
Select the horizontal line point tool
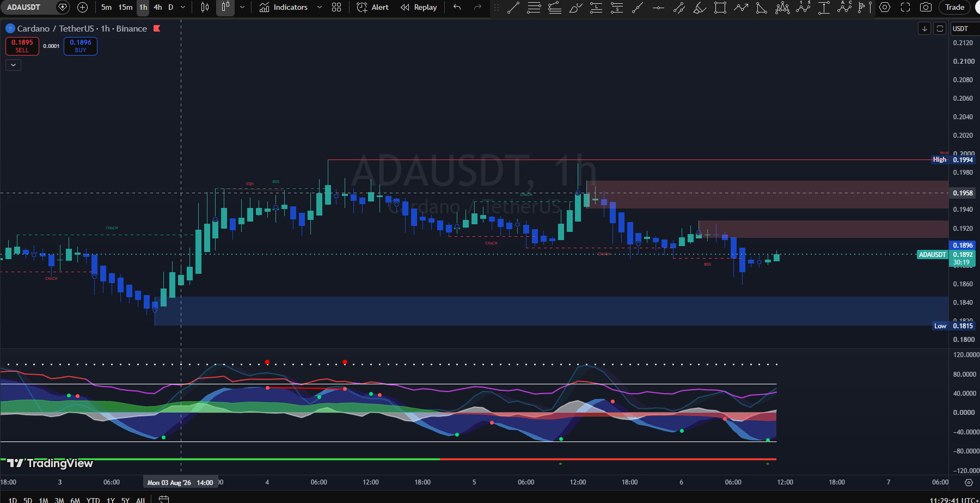(658, 7)
